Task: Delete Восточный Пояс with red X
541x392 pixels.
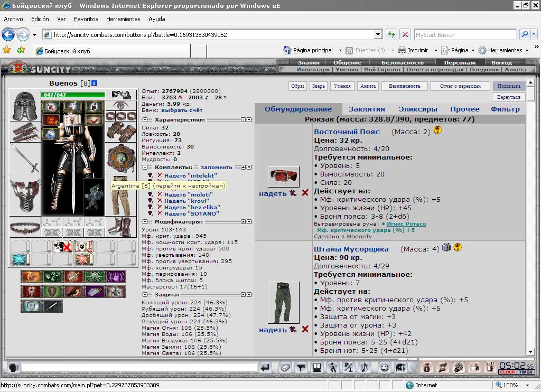Action: tap(305, 193)
